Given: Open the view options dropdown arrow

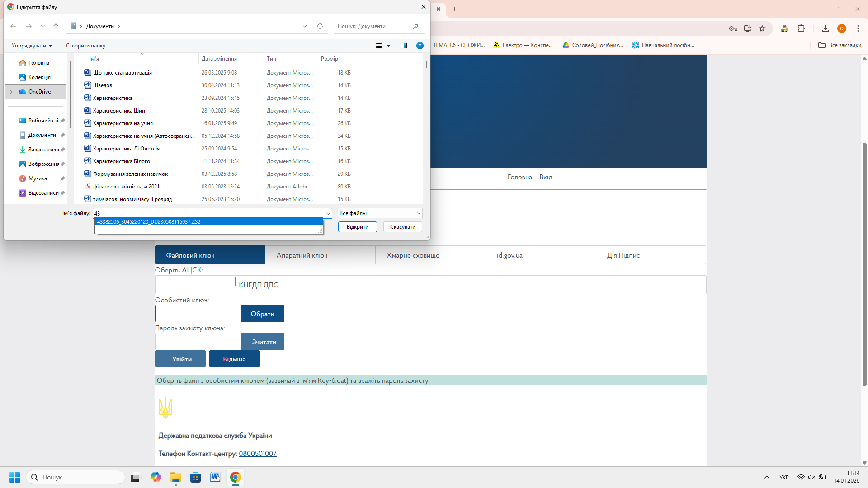Looking at the screenshot, I should [x=388, y=46].
